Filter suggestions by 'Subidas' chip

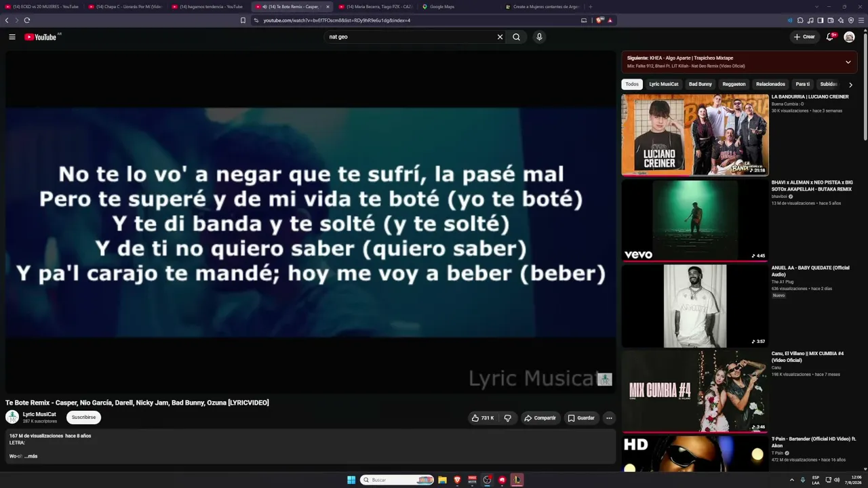(x=829, y=84)
